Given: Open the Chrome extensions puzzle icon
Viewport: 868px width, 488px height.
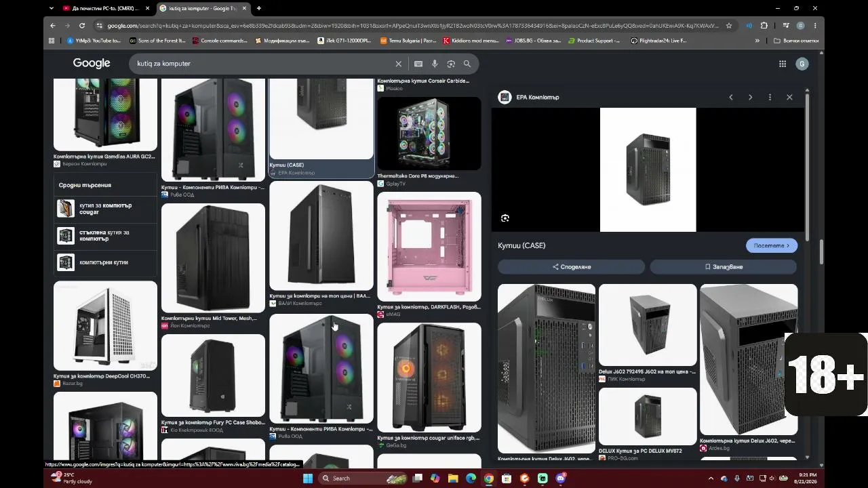Looking at the screenshot, I should [x=764, y=26].
